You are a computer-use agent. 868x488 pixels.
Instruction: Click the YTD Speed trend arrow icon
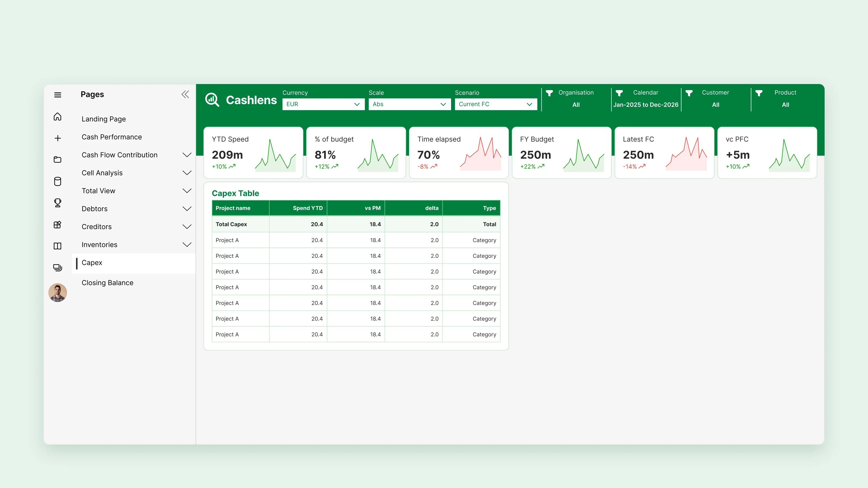(232, 166)
